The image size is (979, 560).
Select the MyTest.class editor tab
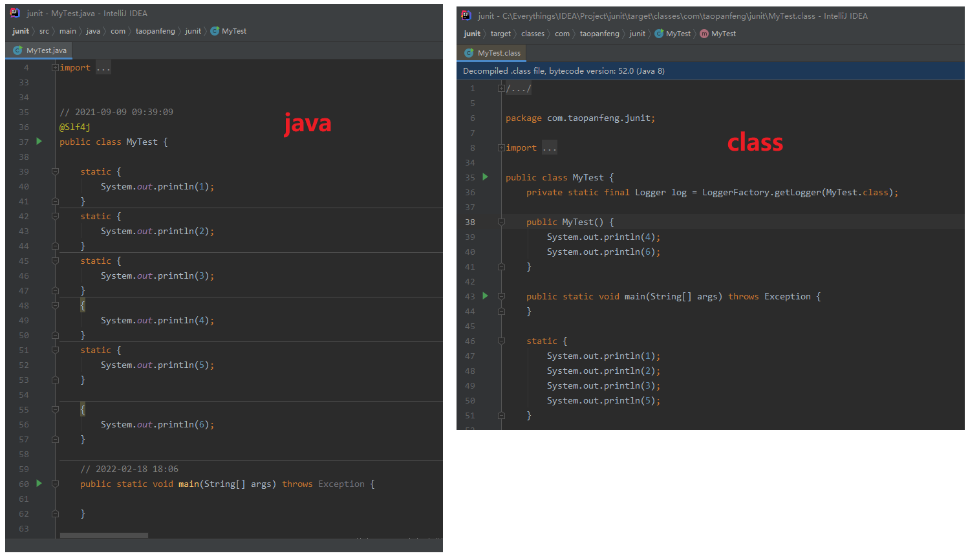(492, 53)
